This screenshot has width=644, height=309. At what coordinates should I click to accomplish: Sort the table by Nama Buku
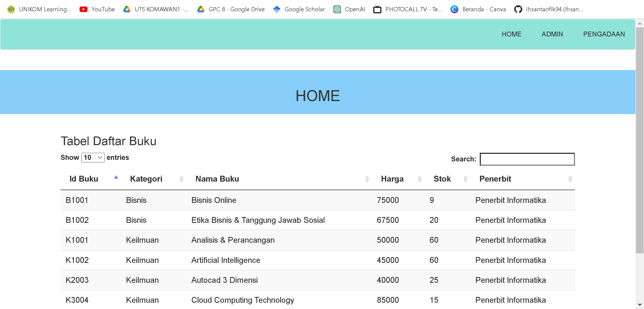(x=217, y=179)
